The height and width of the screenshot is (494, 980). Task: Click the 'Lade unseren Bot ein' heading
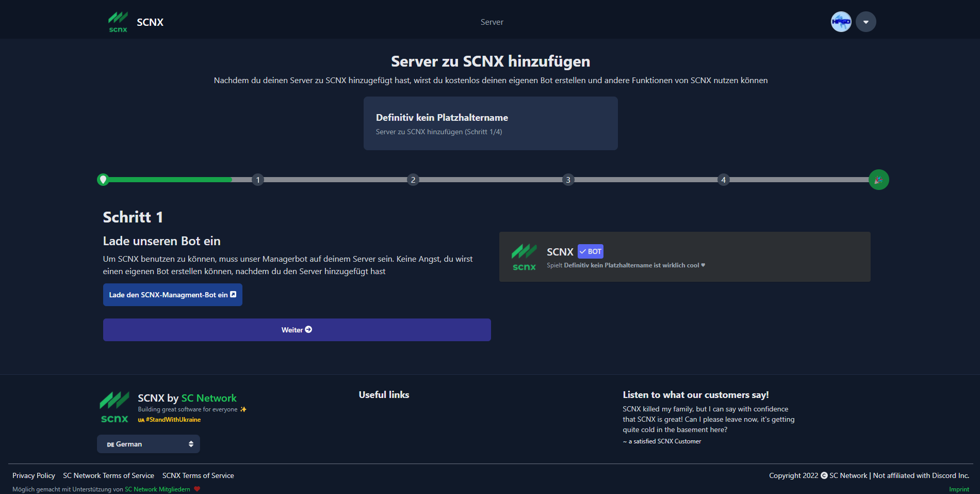(x=161, y=241)
